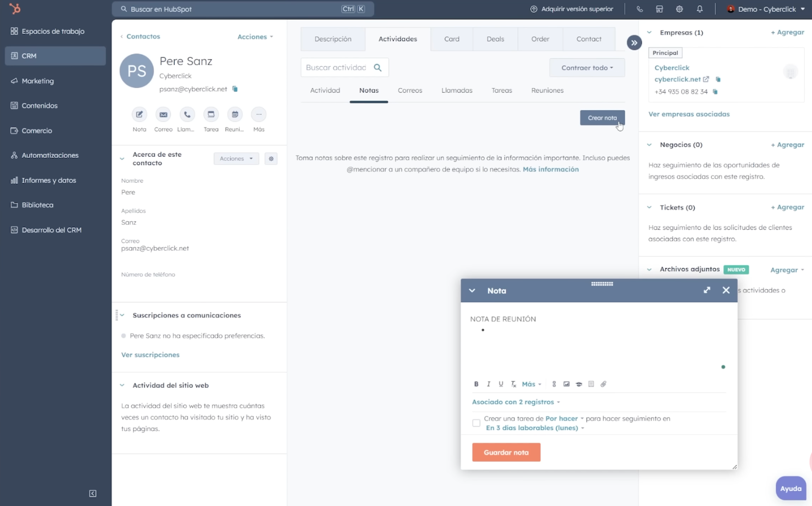The width and height of the screenshot is (812, 506).
Task: Open HubSpot notifications bell
Action: [700, 9]
